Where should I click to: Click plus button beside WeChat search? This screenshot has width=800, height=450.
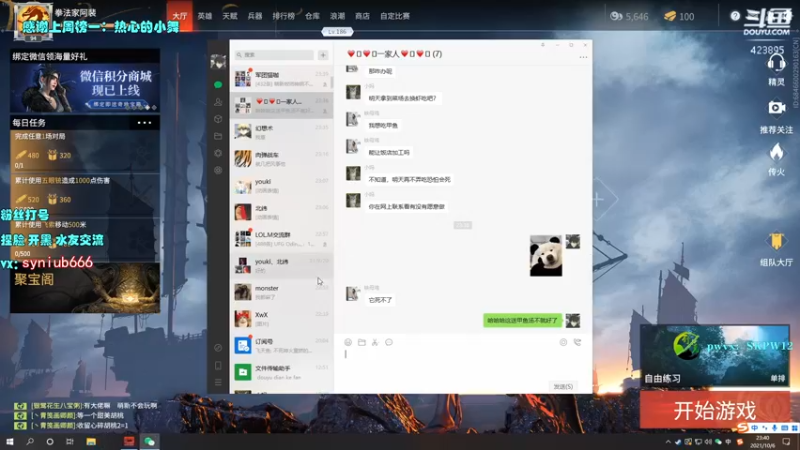(323, 55)
